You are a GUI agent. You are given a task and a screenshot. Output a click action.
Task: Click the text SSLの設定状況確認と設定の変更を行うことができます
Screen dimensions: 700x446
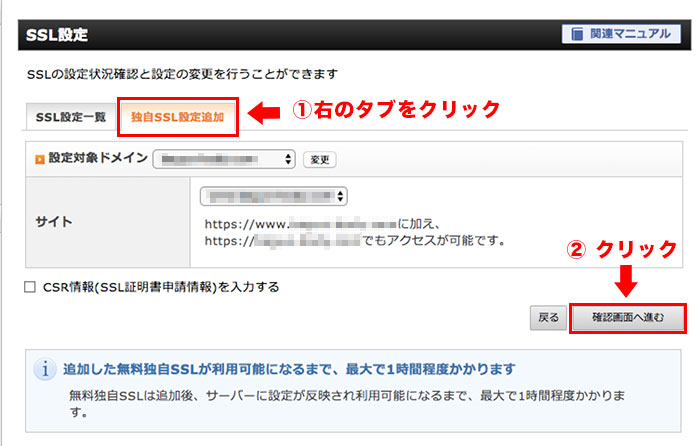coord(182,74)
